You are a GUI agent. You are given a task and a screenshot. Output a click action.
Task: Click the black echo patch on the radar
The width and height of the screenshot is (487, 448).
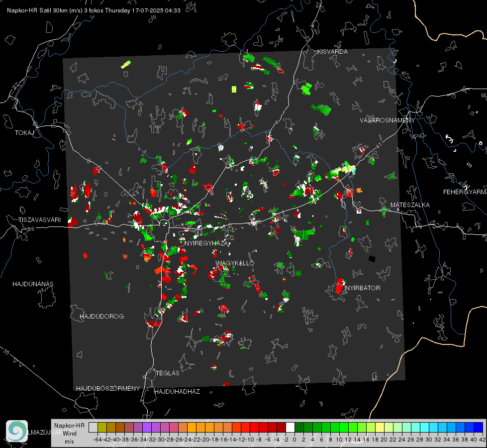[372, 259]
